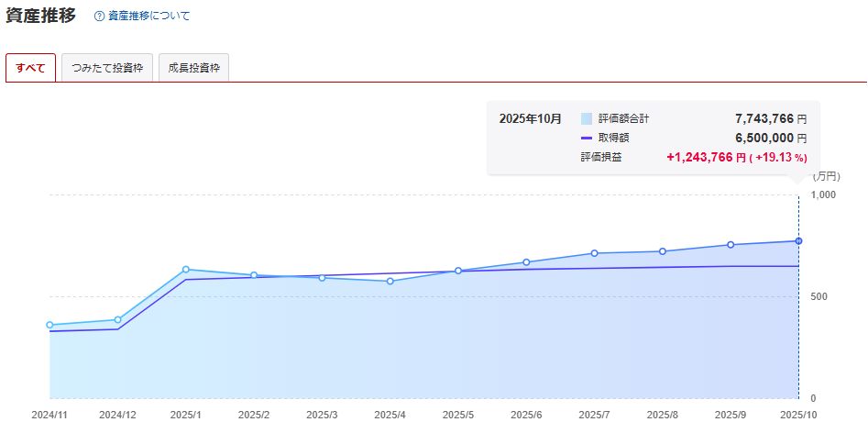Click the 2024/11 valuation data point
868x433 pixels.
[x=49, y=325]
